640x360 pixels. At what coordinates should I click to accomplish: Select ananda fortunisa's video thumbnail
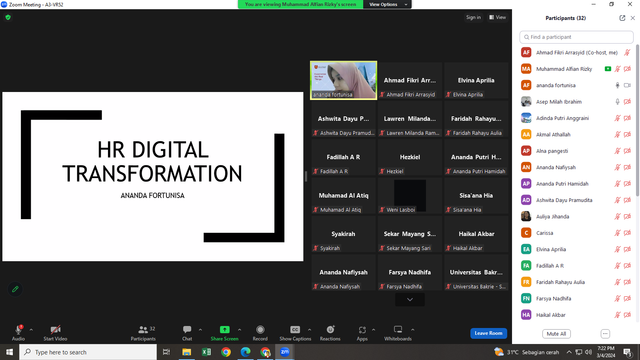[x=344, y=80]
